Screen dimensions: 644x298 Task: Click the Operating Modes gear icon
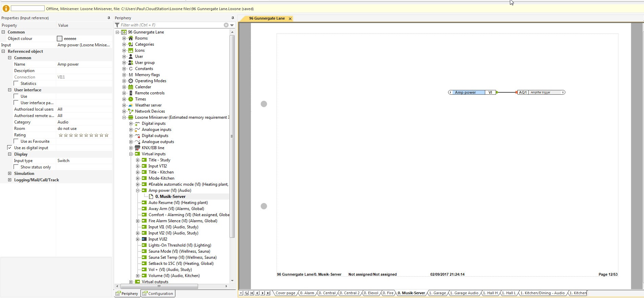pyautogui.click(x=131, y=81)
